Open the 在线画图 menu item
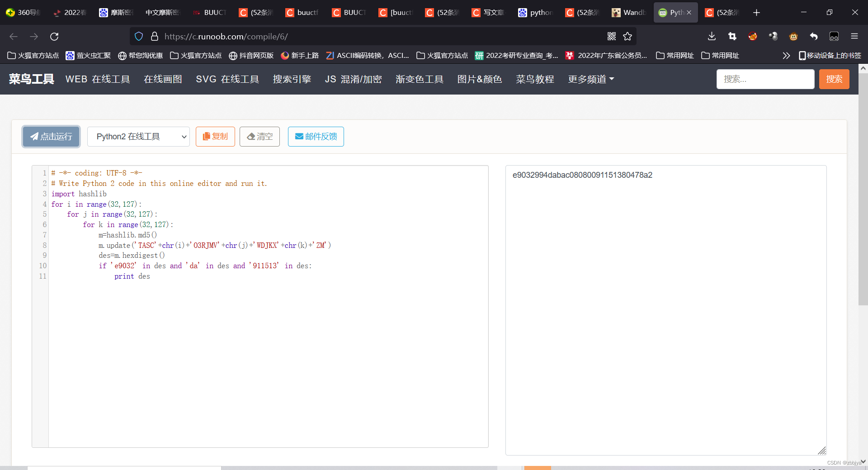The image size is (868, 470). (163, 79)
